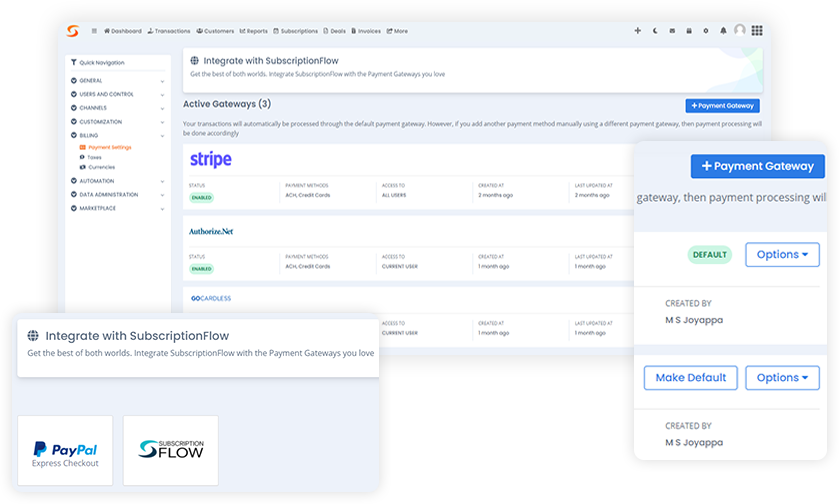Image resolution: width=839 pixels, height=504 pixels.
Task: Open Options dropdown beside Make Default
Action: pos(782,378)
